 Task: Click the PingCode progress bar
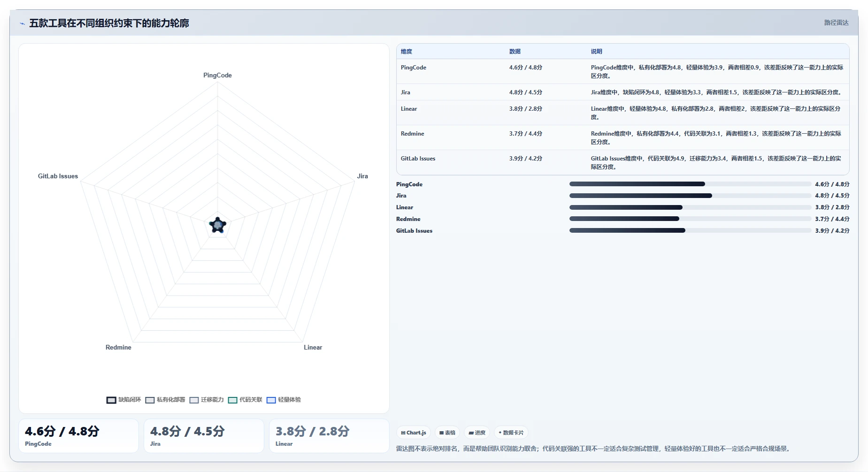[690, 184]
